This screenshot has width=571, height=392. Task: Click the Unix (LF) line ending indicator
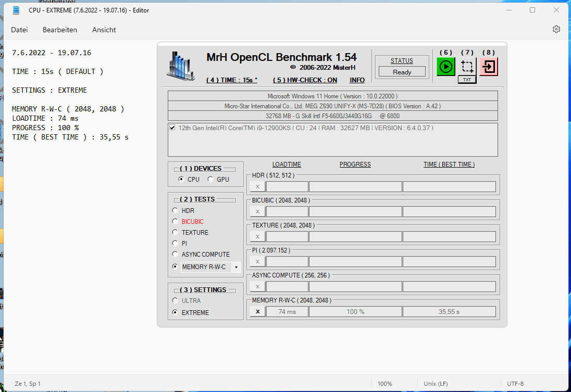436,384
